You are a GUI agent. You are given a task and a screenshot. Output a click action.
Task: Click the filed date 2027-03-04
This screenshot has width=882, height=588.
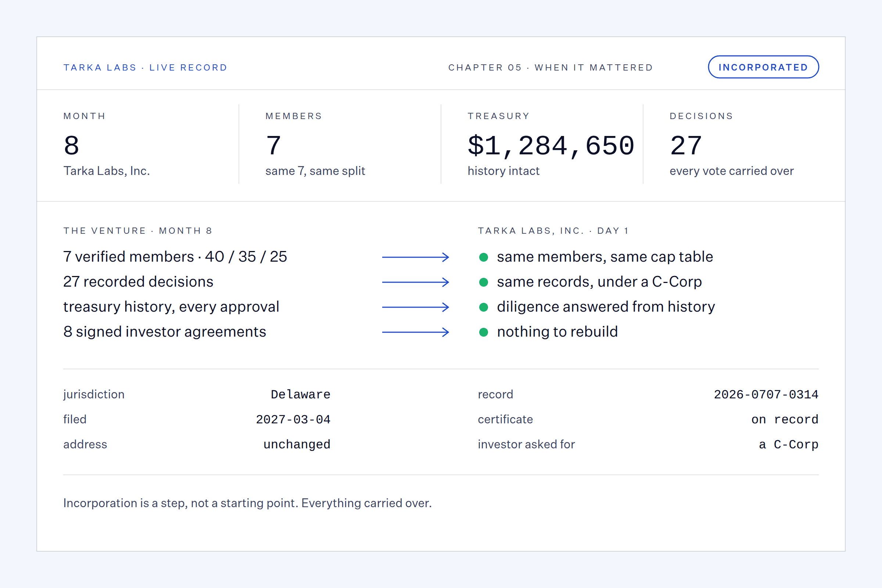[x=293, y=419]
